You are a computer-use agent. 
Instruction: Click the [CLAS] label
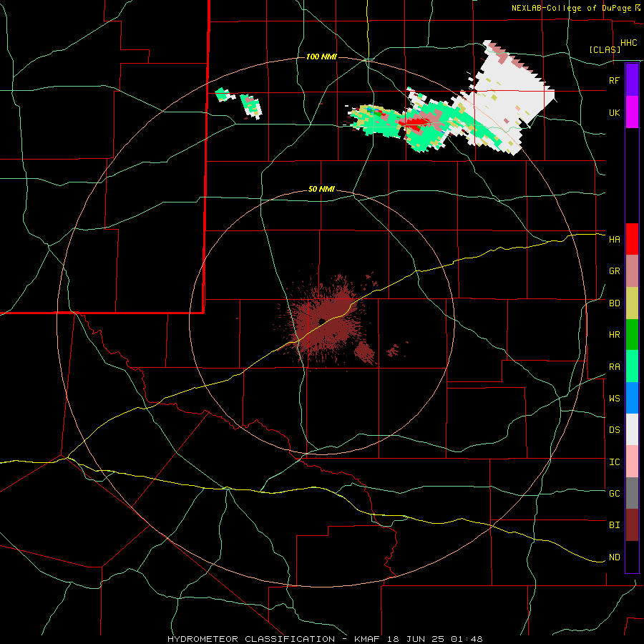pyautogui.click(x=605, y=49)
